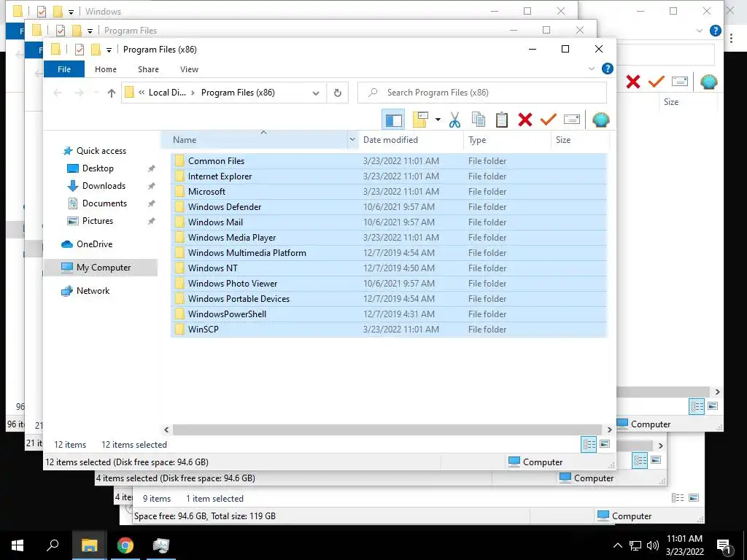
Task: Expand the ribbon with the chevron
Action: [592, 69]
